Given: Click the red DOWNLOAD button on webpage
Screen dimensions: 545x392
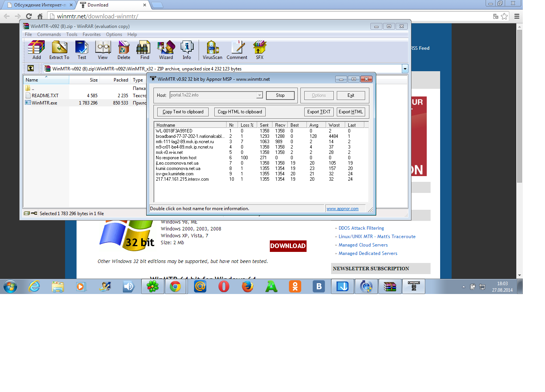Looking at the screenshot, I should click(288, 246).
